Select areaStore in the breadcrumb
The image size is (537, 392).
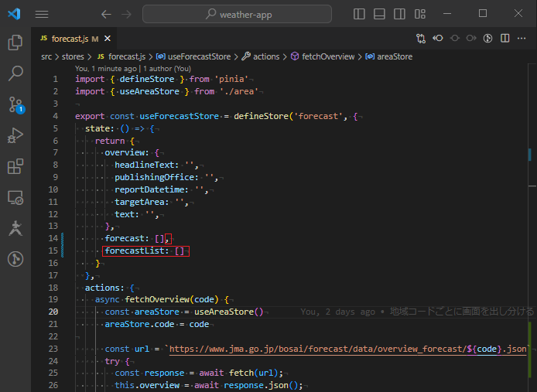click(389, 57)
